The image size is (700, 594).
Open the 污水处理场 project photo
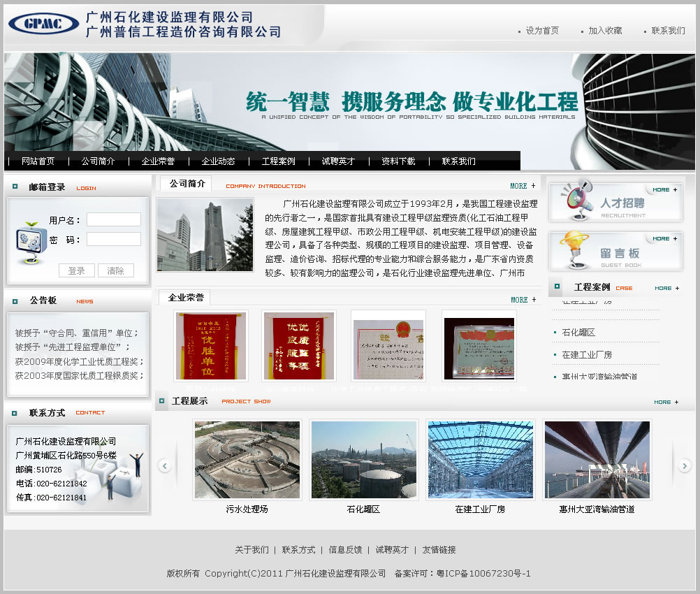247,460
